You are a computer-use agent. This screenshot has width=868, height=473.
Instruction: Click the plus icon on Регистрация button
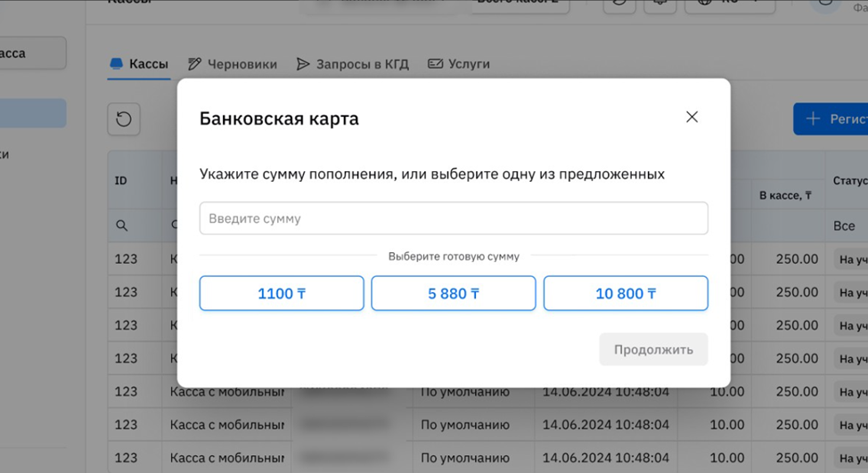click(813, 118)
